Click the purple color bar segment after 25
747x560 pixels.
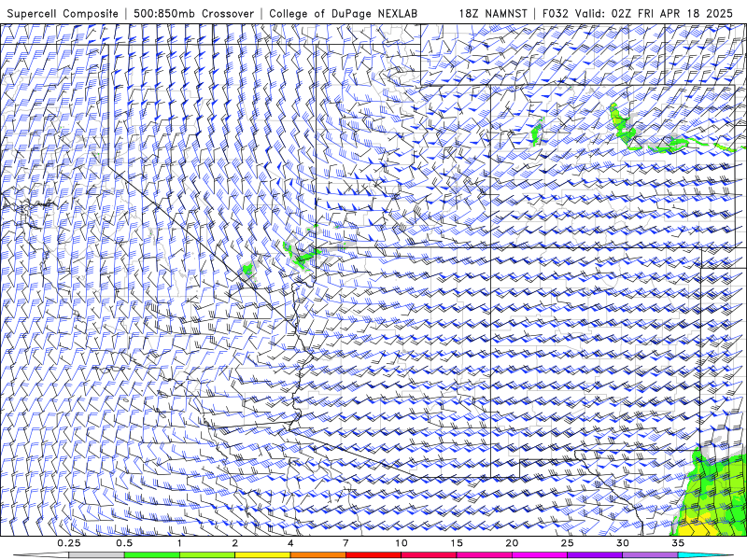click(x=595, y=555)
